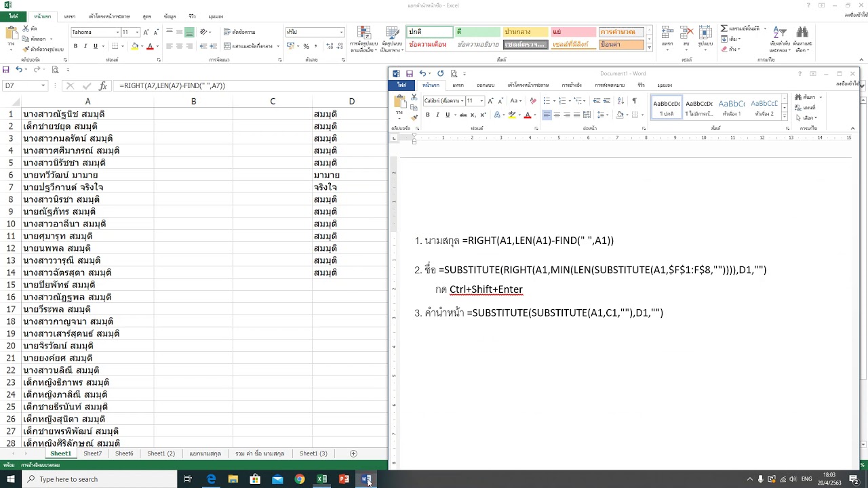Open the Word Find dropdown arrow
Viewport: 868px width, 488px height.
[821, 98]
